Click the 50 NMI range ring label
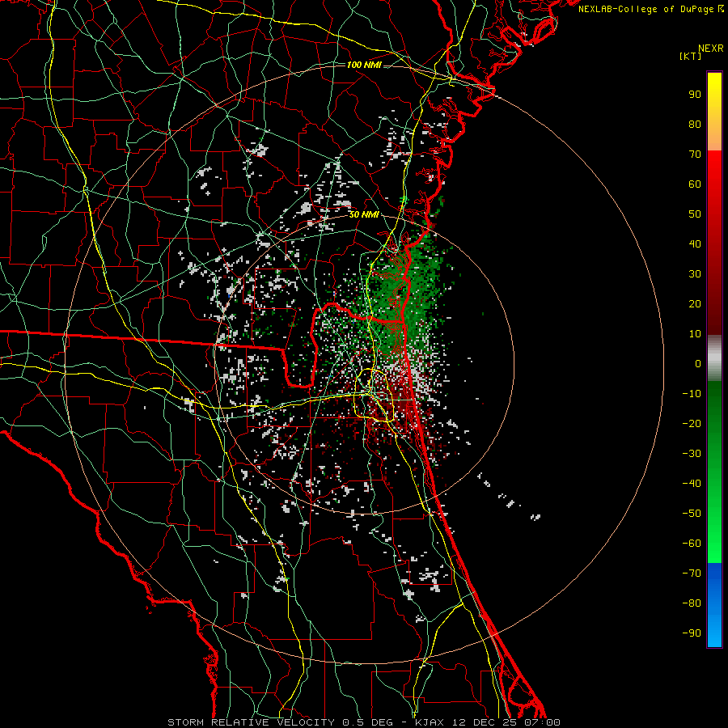Viewport: 728px width, 728px height. click(364, 214)
